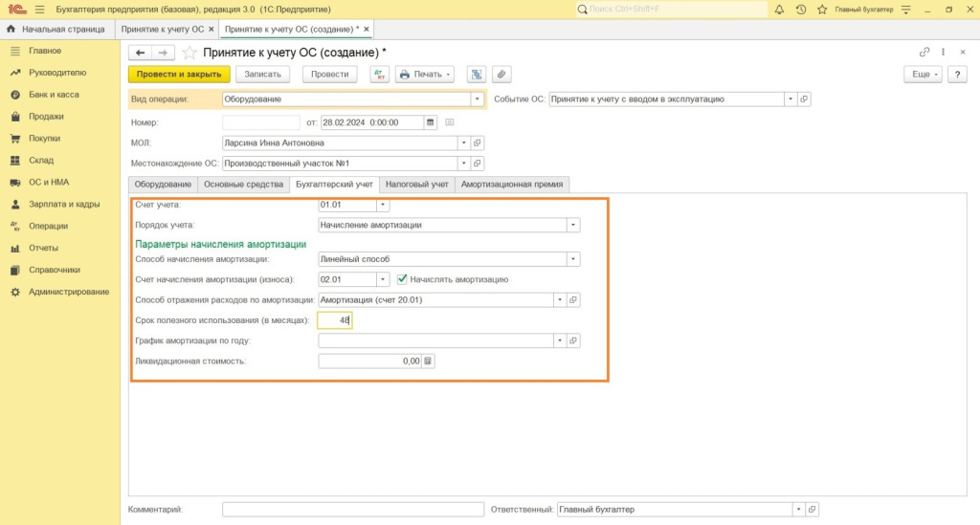Add document to favorites with star icon
This screenshot has width=980, height=525.
189,53
